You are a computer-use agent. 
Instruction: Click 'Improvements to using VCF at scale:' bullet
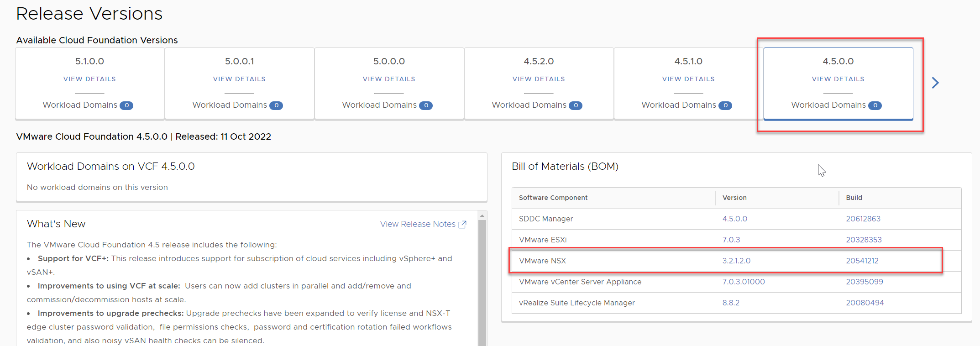tap(109, 286)
